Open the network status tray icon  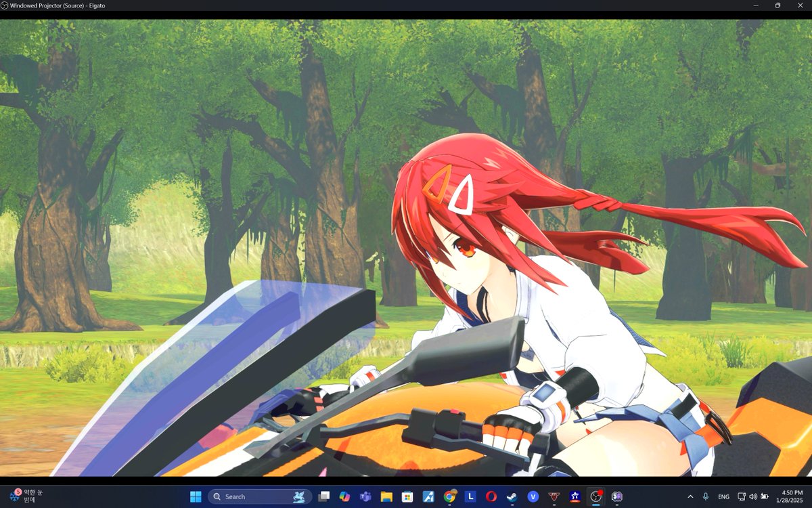742,496
